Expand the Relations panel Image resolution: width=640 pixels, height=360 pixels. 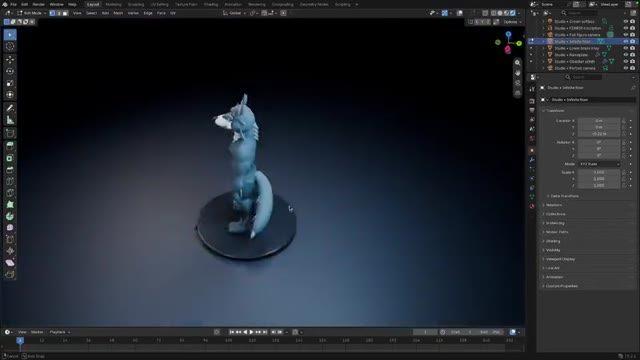click(x=553, y=205)
